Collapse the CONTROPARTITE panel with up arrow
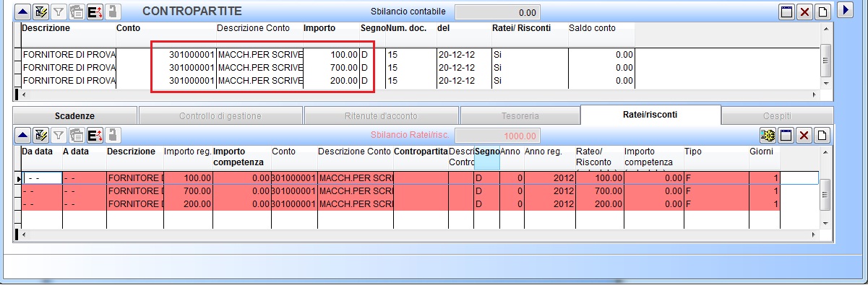 point(23,12)
